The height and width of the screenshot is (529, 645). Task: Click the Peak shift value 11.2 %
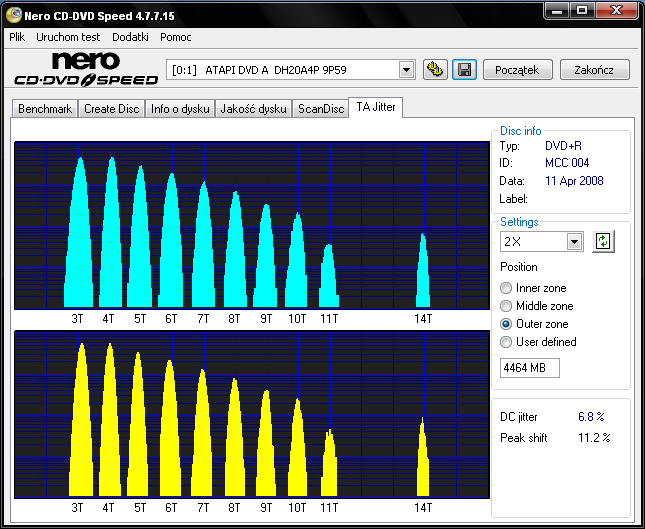point(594,438)
